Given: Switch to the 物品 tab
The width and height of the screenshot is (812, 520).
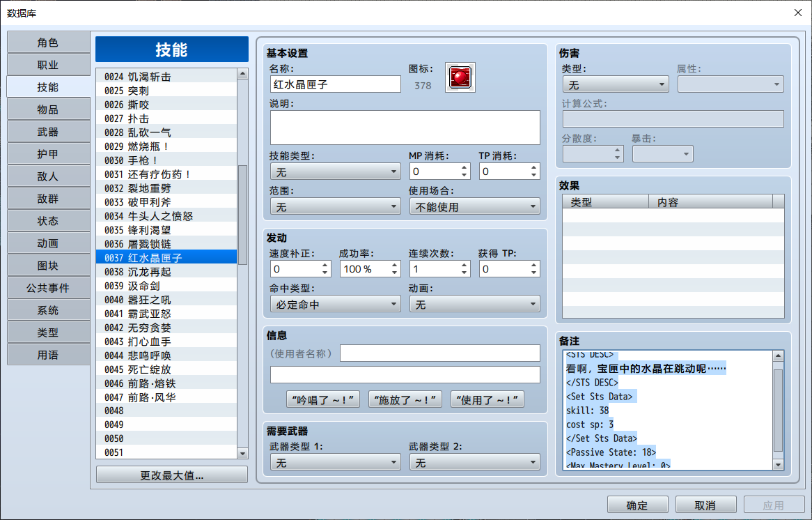Looking at the screenshot, I should coord(48,109).
